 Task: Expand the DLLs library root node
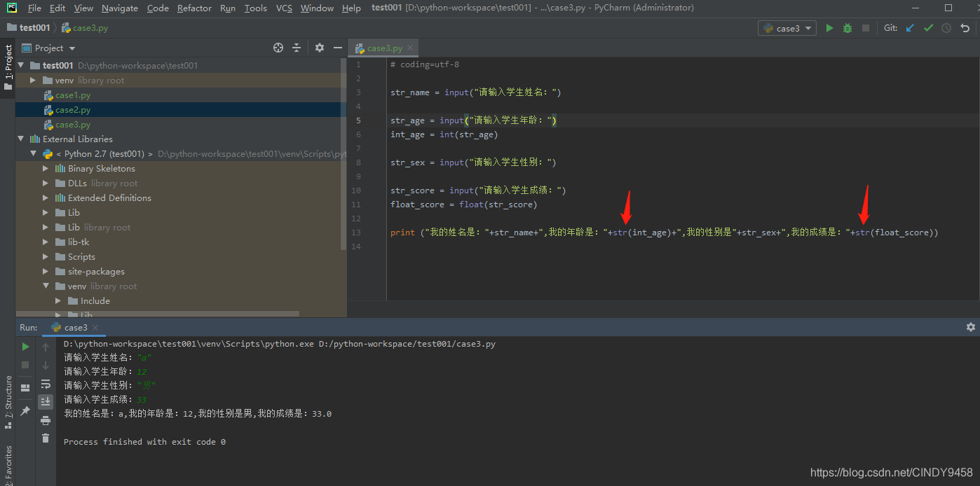[x=46, y=183]
